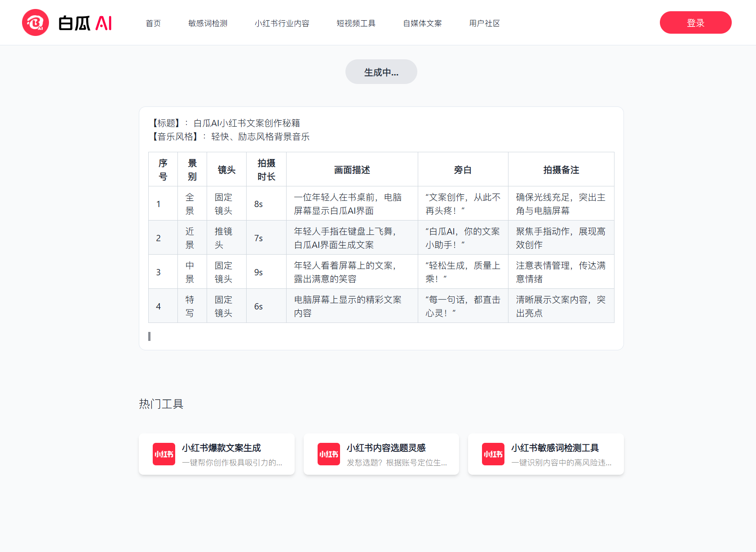Image resolution: width=756 pixels, height=552 pixels.
Task: Click note cell 聚焦手指动作，展现高效创作
Action: click(x=561, y=238)
